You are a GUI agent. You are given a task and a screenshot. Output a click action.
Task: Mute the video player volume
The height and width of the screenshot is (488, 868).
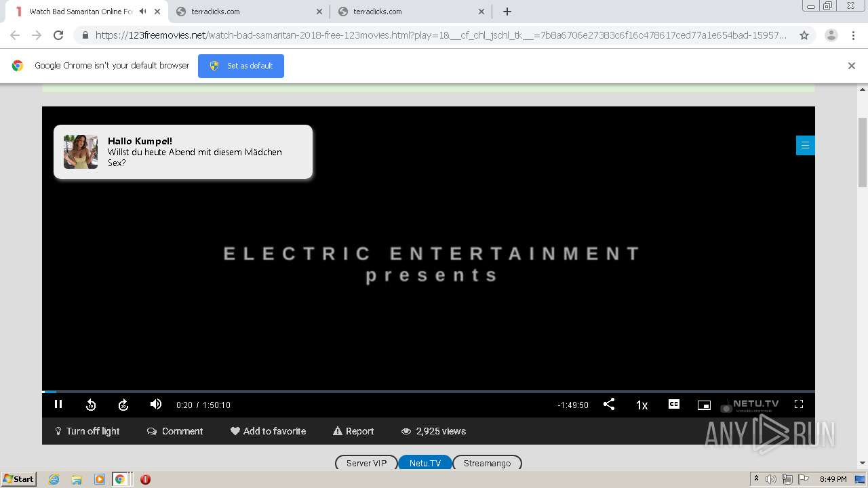156,404
